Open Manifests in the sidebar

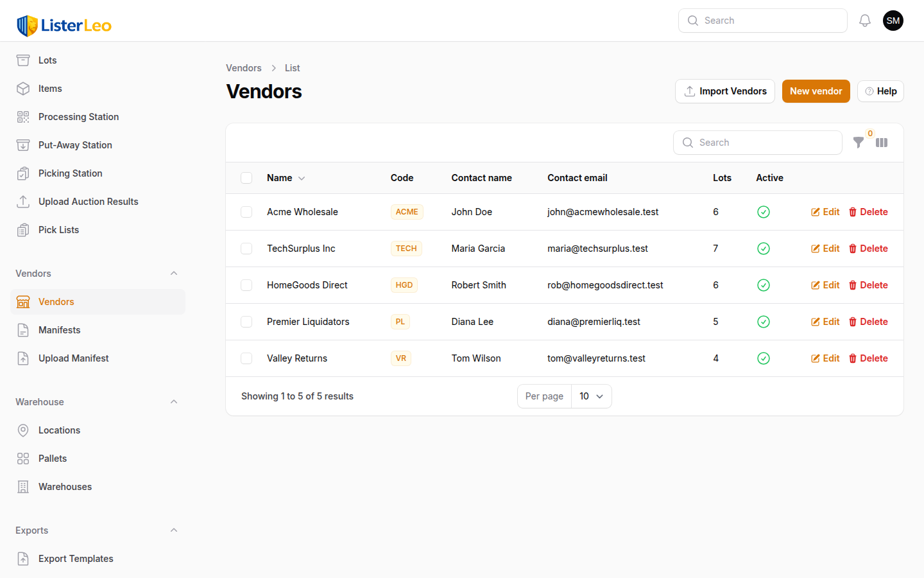pos(59,330)
